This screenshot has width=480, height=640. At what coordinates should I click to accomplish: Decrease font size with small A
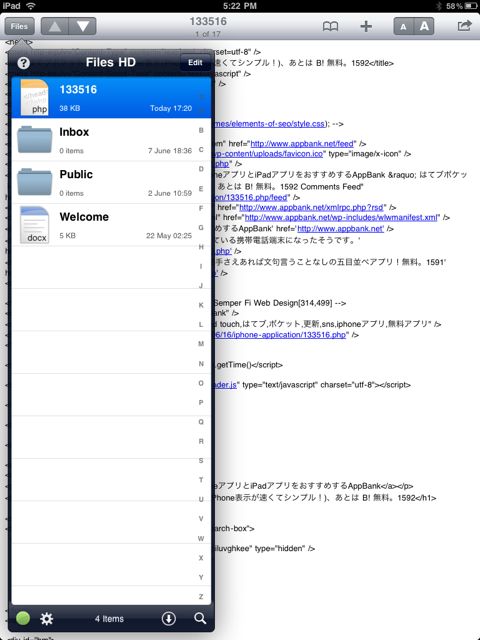click(x=403, y=27)
